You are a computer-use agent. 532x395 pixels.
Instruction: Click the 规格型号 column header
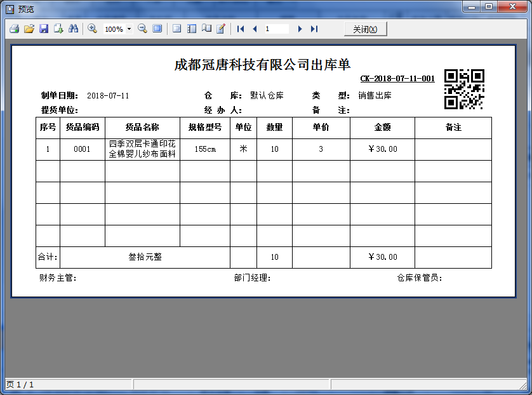click(x=205, y=127)
